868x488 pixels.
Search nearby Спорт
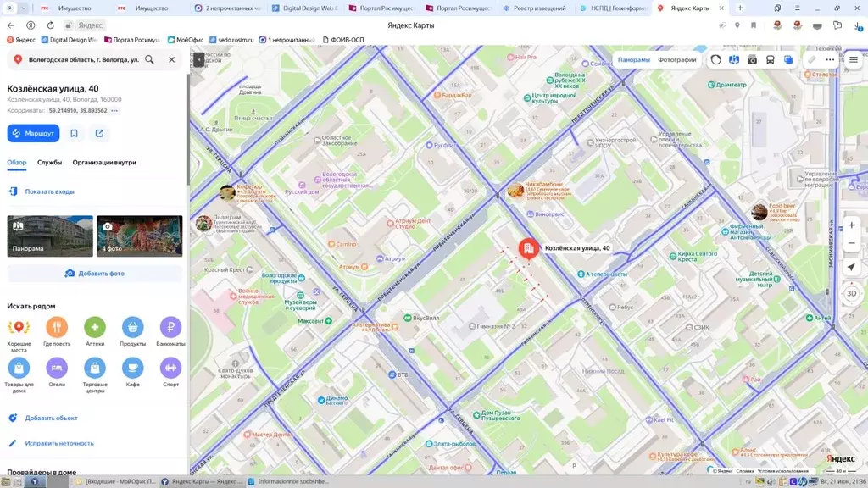click(x=170, y=373)
